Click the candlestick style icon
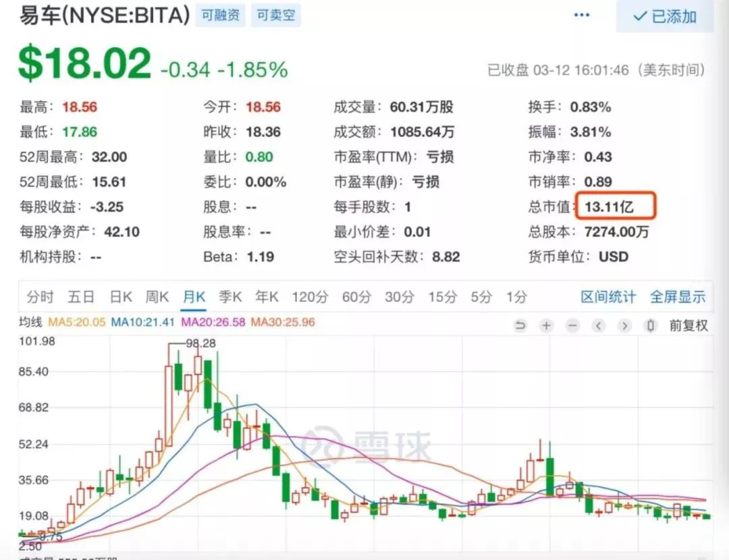 pyautogui.click(x=651, y=325)
